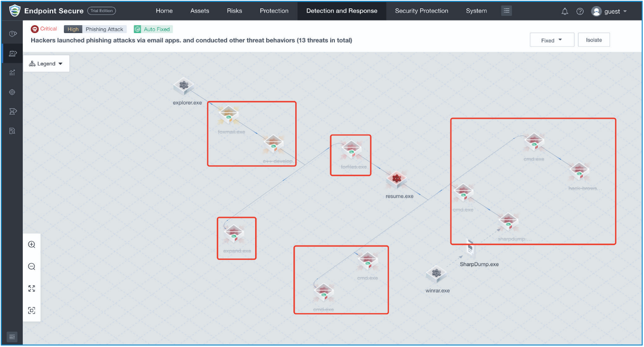Zoom in on the graph
The height and width of the screenshot is (347, 644).
pyautogui.click(x=32, y=245)
